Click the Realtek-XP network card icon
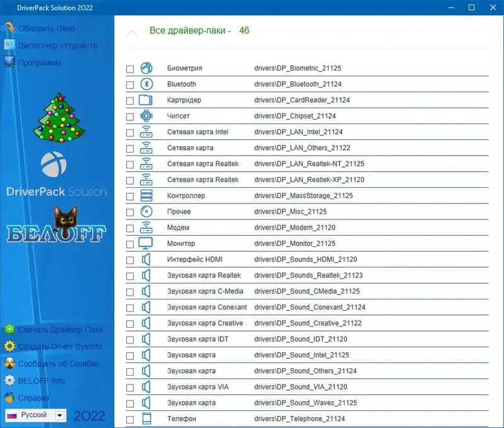The image size is (504, 428). pos(146,180)
